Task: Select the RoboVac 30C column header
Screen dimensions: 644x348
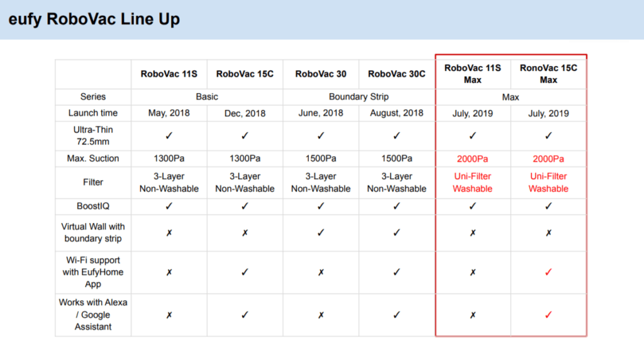Action: pyautogui.click(x=396, y=74)
